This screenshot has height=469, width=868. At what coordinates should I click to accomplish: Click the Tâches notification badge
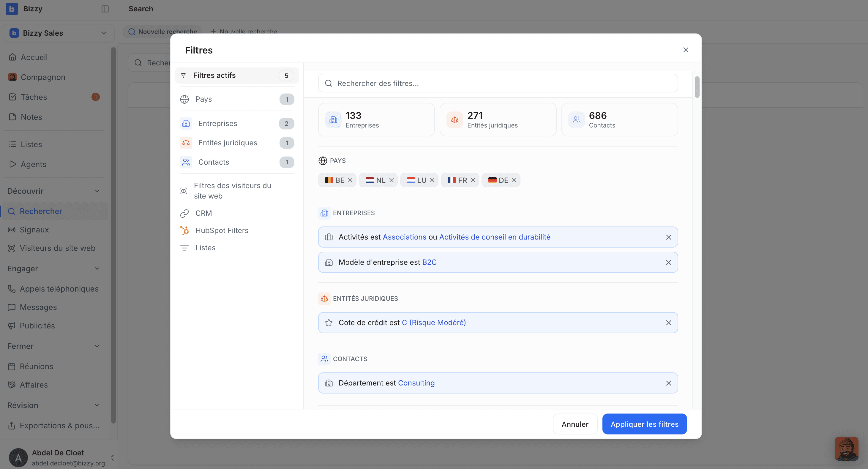point(95,97)
